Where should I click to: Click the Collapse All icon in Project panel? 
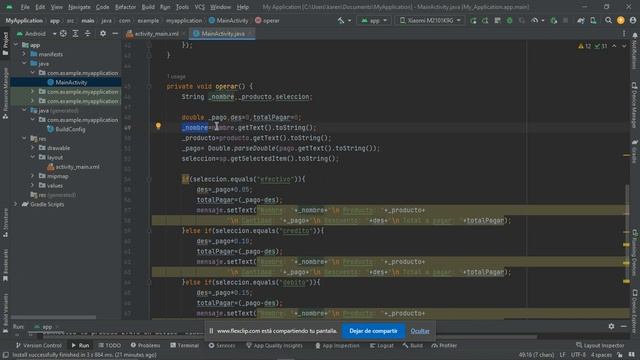(x=88, y=34)
